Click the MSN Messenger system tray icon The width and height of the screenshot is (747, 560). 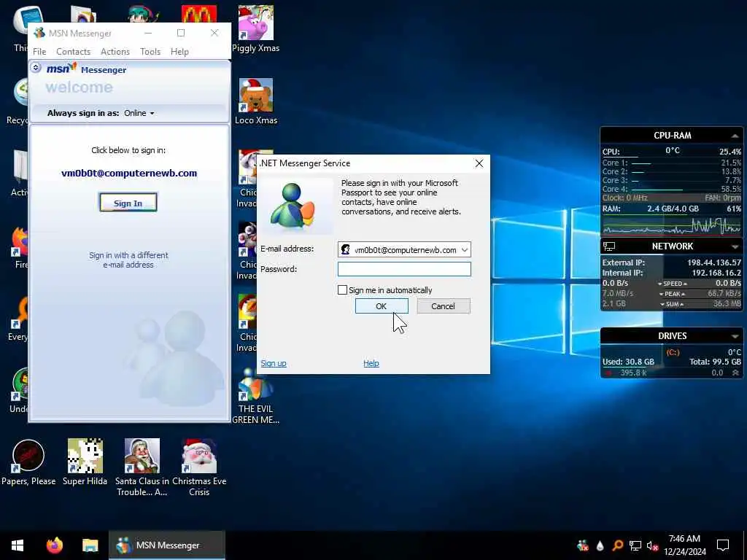(582, 545)
